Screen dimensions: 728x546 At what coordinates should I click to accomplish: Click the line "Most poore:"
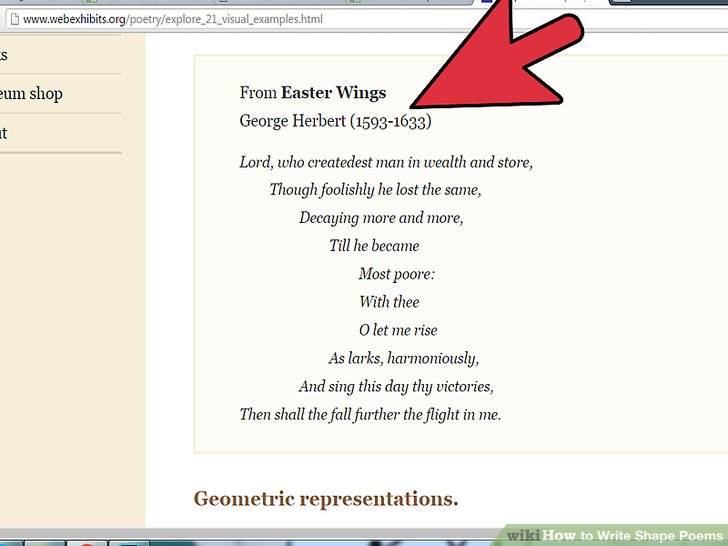click(x=396, y=274)
